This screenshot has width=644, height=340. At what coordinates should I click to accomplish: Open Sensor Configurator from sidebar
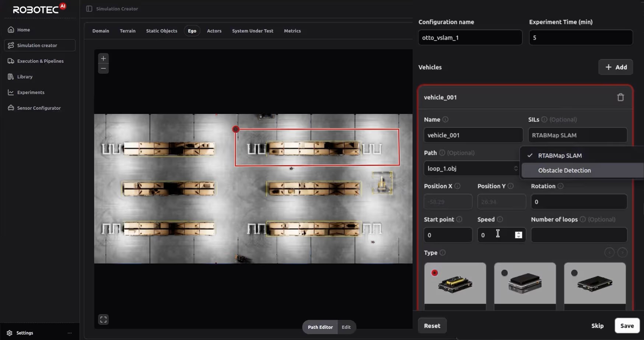click(x=39, y=108)
